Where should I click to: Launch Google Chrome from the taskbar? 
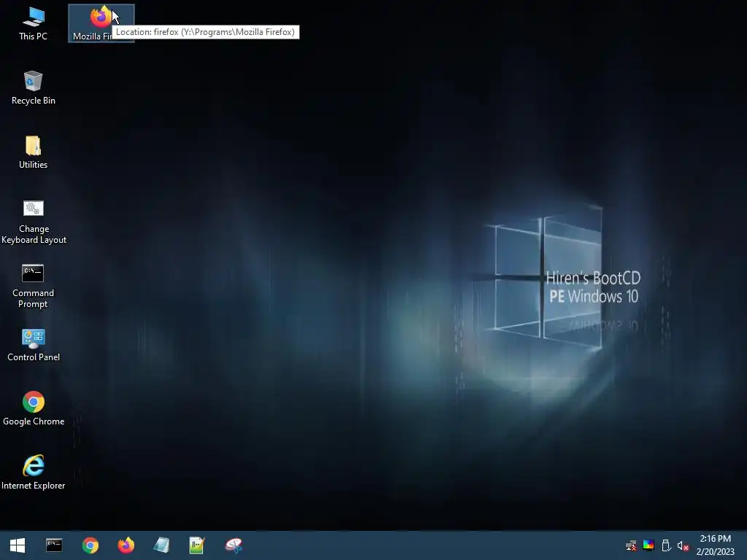(x=90, y=545)
